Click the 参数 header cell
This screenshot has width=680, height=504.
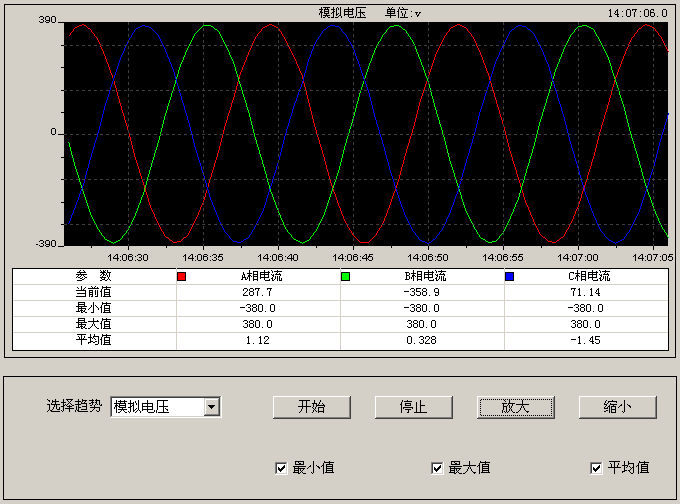click(94, 275)
